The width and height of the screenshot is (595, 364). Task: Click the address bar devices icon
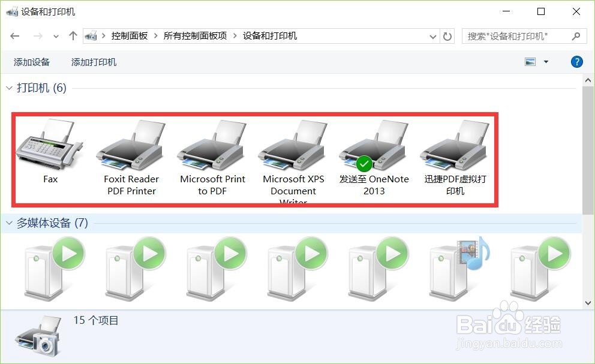tap(91, 35)
